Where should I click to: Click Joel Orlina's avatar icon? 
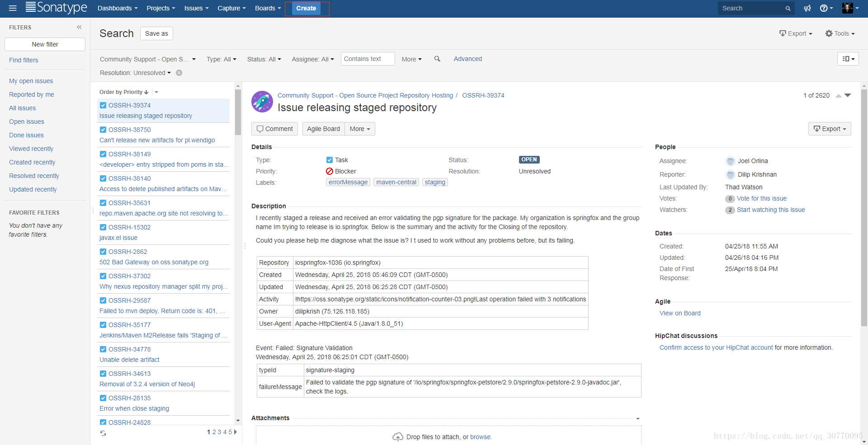tap(730, 161)
